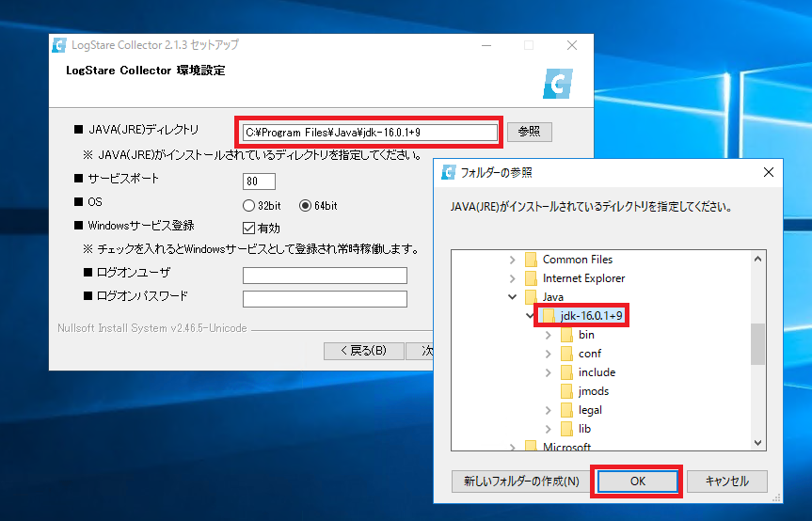
Task: Select the include folder icon
Action: point(567,372)
